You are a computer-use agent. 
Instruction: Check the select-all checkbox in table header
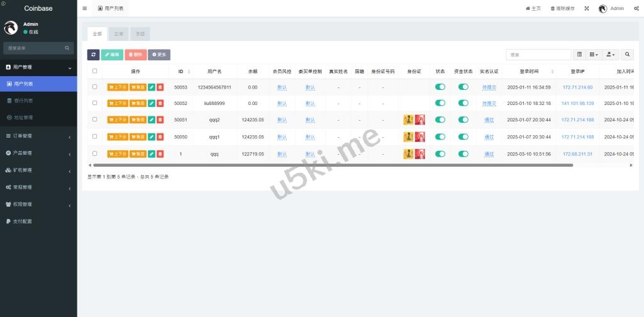pos(95,71)
